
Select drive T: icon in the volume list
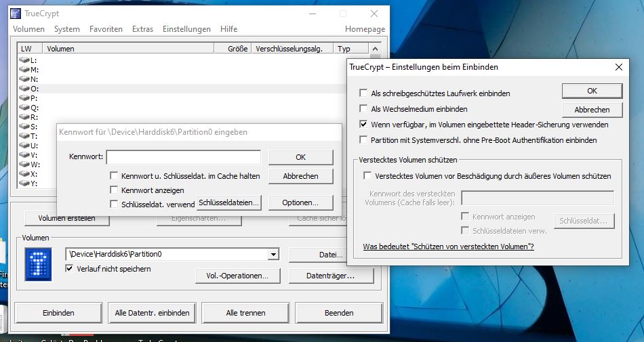click(24, 135)
